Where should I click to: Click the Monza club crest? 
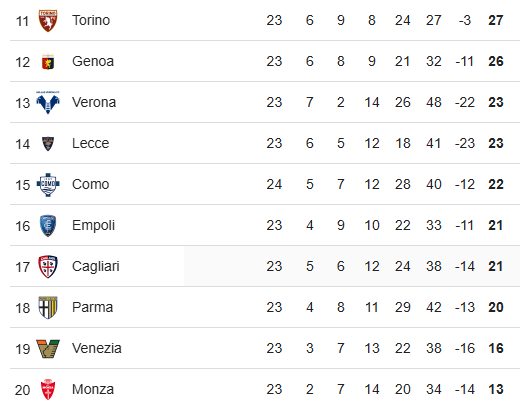(48, 389)
